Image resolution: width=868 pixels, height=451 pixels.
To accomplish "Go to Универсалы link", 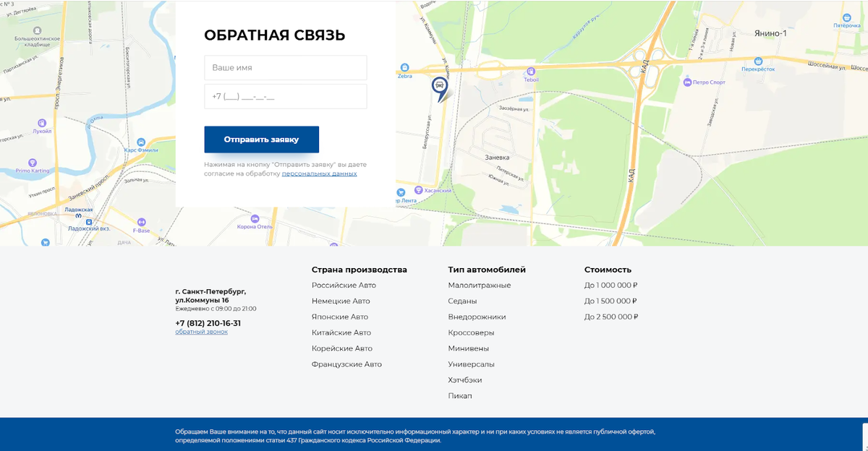I will (472, 364).
